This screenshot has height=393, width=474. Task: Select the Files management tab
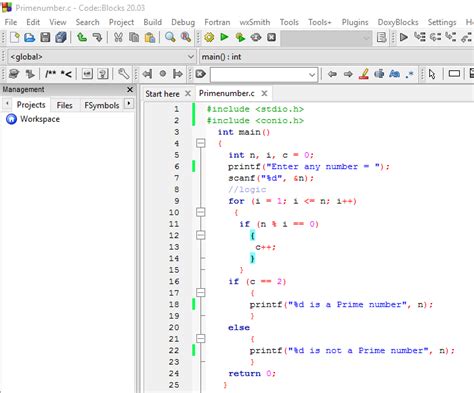click(64, 105)
